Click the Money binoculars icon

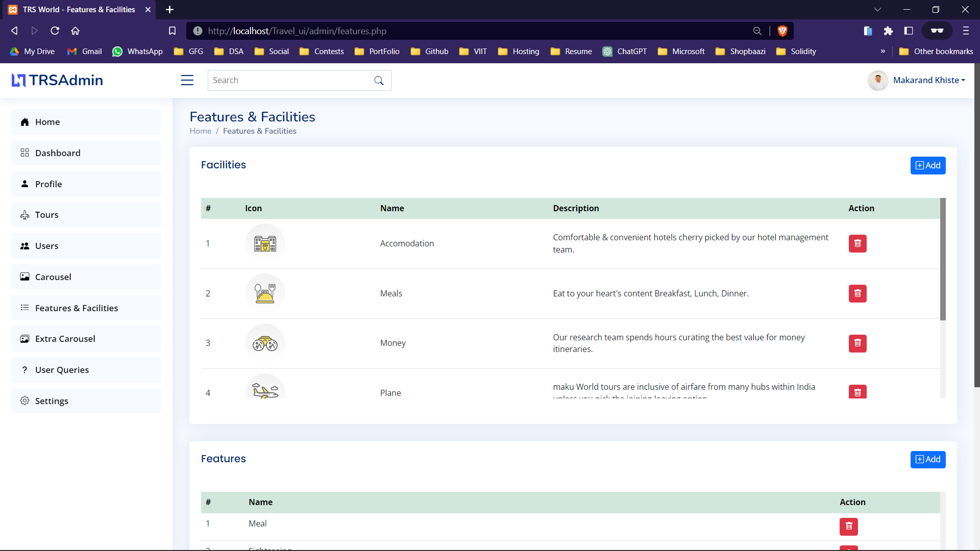[x=265, y=343]
